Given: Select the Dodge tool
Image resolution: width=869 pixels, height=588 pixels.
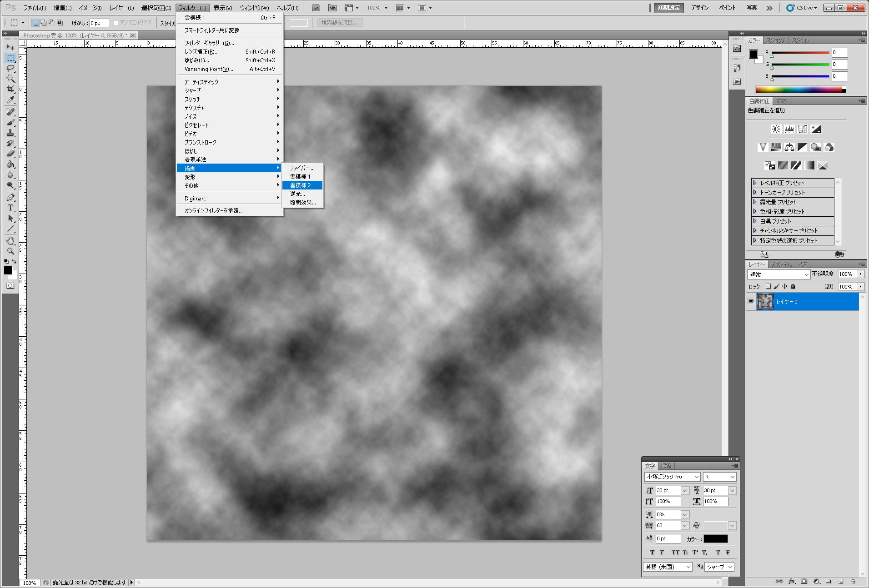Looking at the screenshot, I should pos(10,185).
